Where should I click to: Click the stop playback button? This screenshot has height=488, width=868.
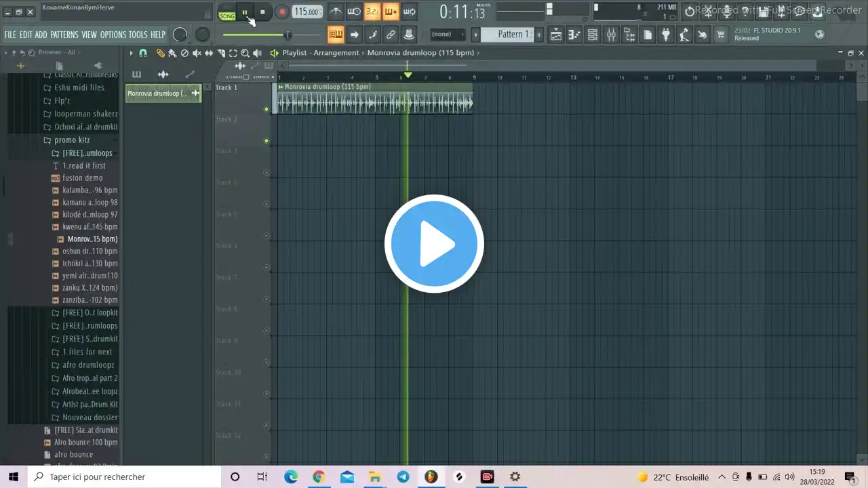coord(262,12)
